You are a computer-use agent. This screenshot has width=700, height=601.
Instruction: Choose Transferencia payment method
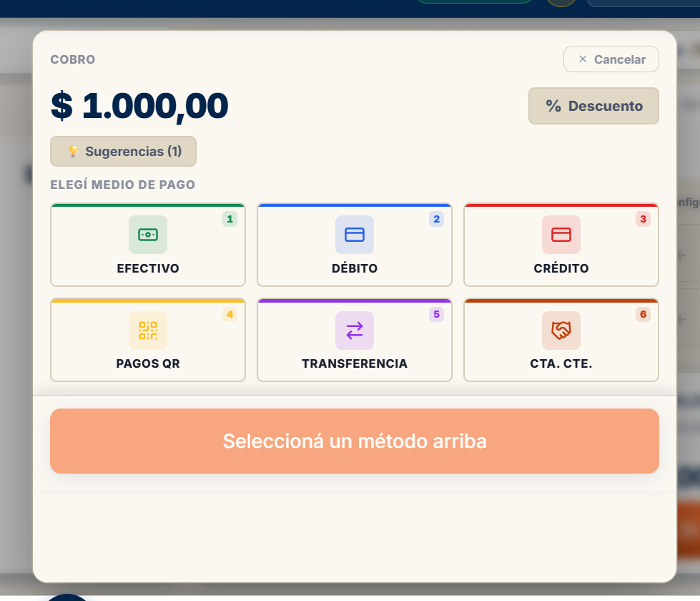pyautogui.click(x=355, y=340)
